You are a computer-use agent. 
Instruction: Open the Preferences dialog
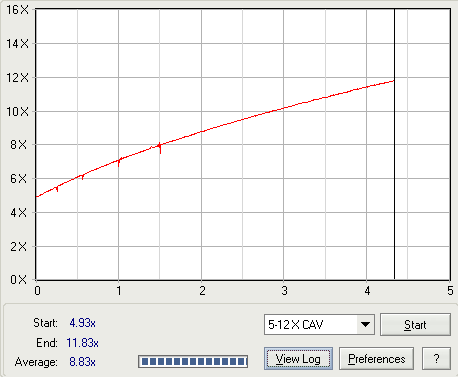(x=377, y=359)
